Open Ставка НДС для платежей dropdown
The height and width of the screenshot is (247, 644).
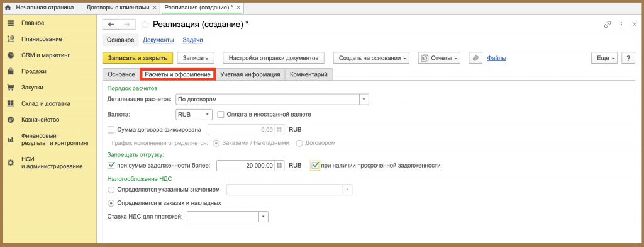coord(264,217)
